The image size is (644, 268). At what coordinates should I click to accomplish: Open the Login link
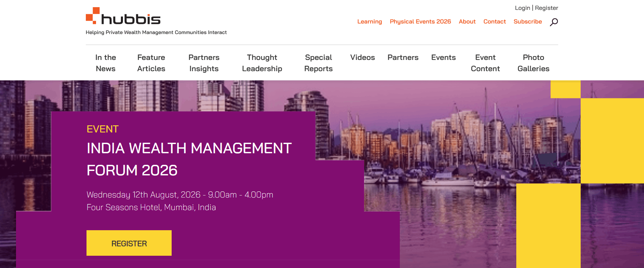(x=522, y=8)
